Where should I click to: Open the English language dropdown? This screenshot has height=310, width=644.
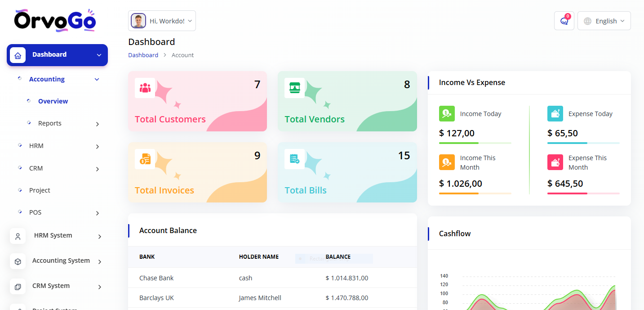(604, 21)
